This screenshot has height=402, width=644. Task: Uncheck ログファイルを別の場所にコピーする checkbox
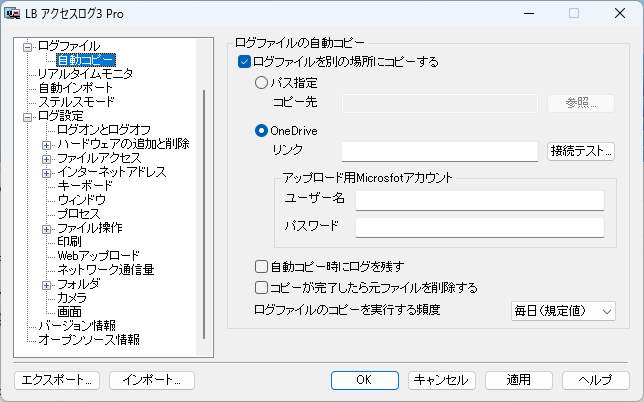click(x=244, y=62)
